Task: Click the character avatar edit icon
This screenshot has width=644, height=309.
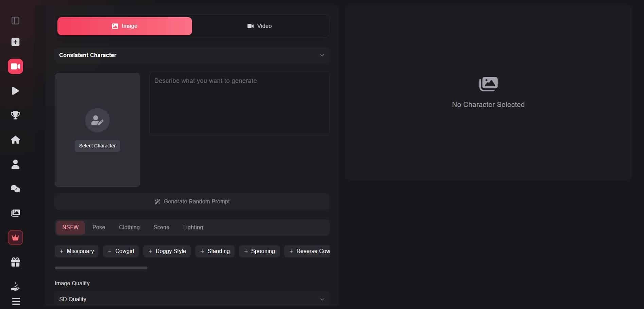Action: tap(97, 120)
